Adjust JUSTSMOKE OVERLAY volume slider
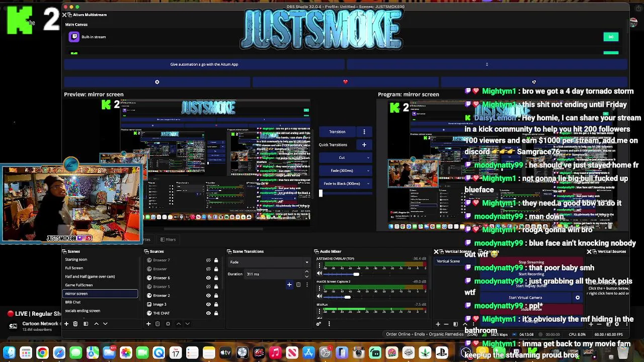 tap(357, 274)
